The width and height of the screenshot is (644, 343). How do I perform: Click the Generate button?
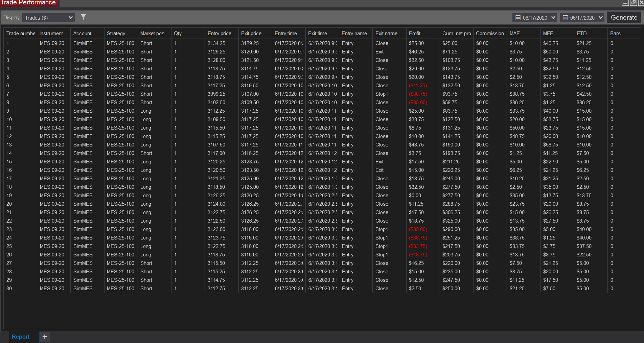[624, 18]
